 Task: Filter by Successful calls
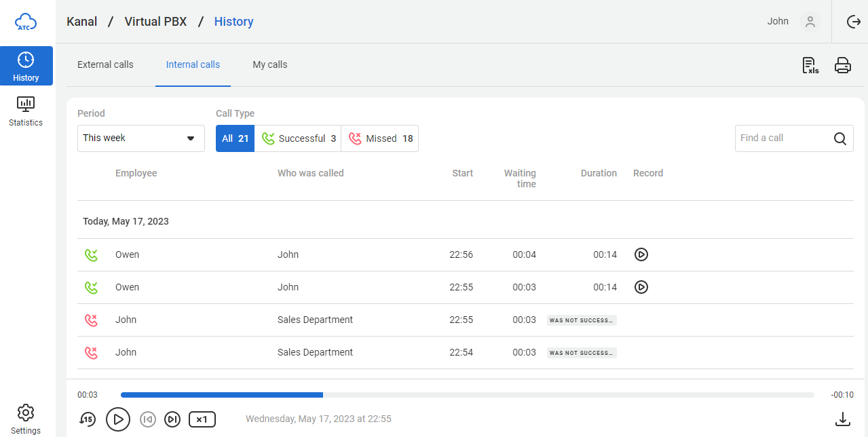(298, 138)
